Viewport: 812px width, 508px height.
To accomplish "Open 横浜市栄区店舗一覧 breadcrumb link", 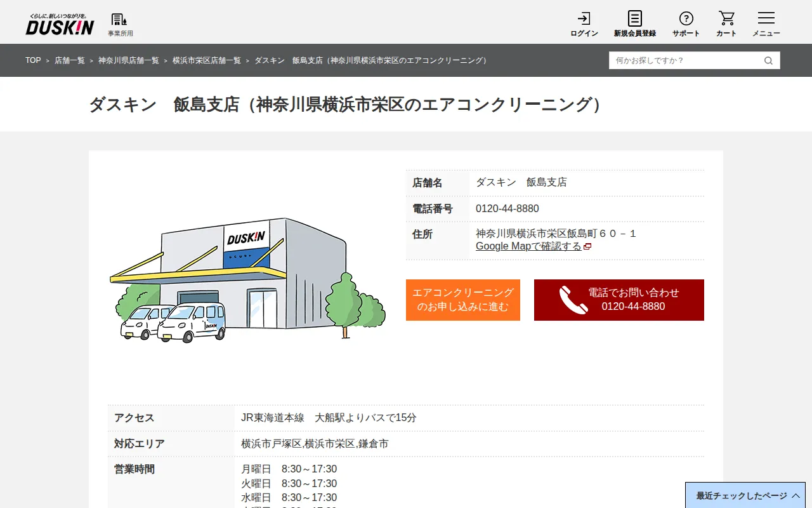I will pyautogui.click(x=207, y=60).
